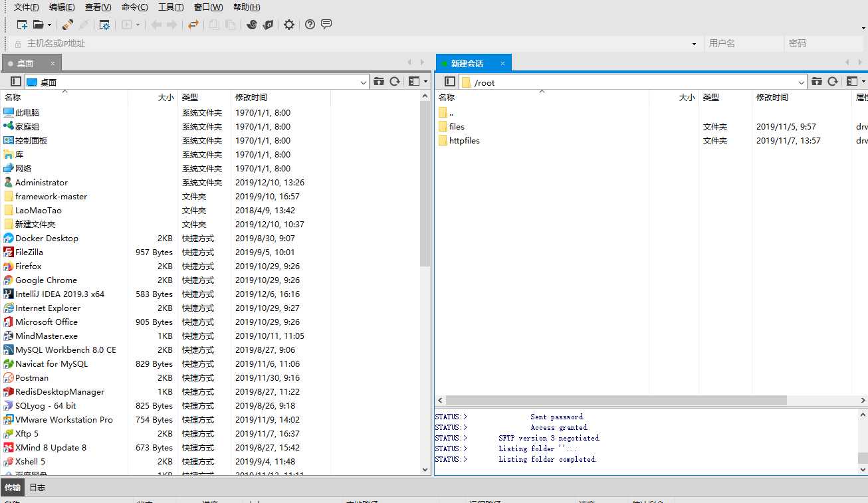The height and width of the screenshot is (503, 868).
Task: Close the 新建会话 session tab
Action: pyautogui.click(x=503, y=64)
